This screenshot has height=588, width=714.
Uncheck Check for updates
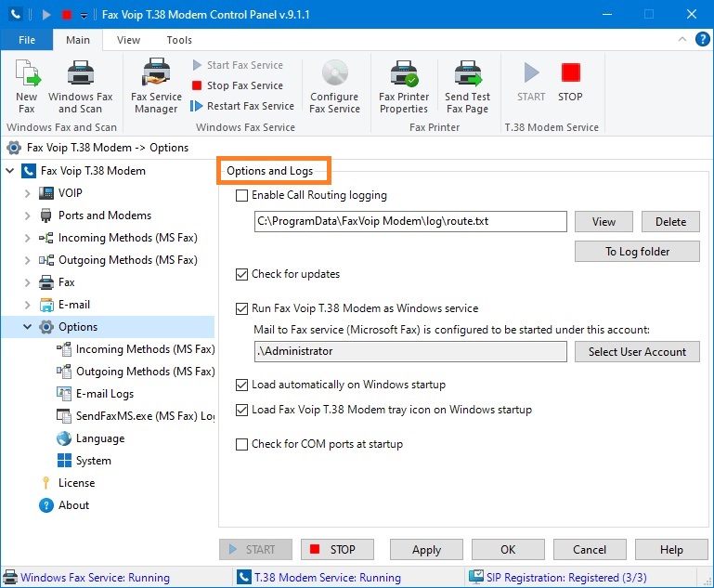point(241,274)
